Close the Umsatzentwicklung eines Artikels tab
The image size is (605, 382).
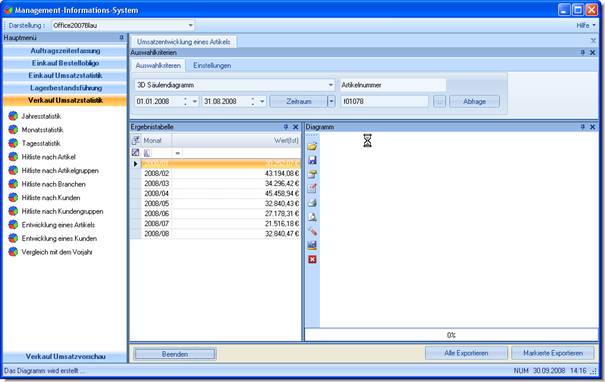593,41
